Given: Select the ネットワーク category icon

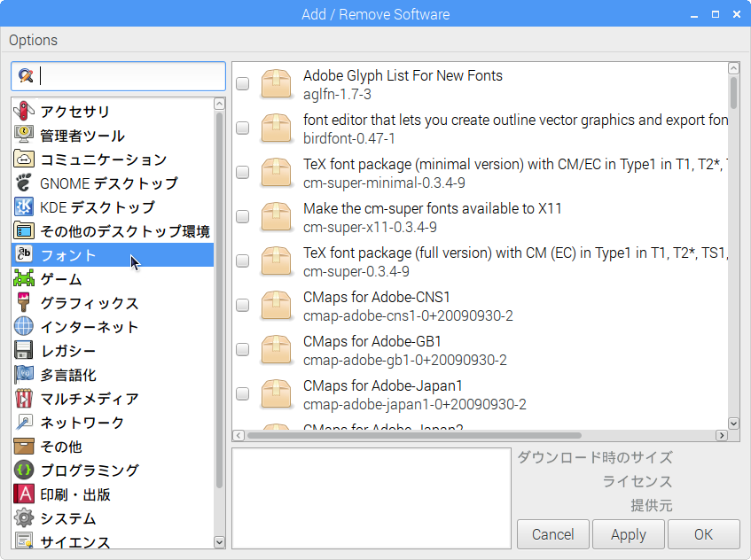Looking at the screenshot, I should [23, 422].
